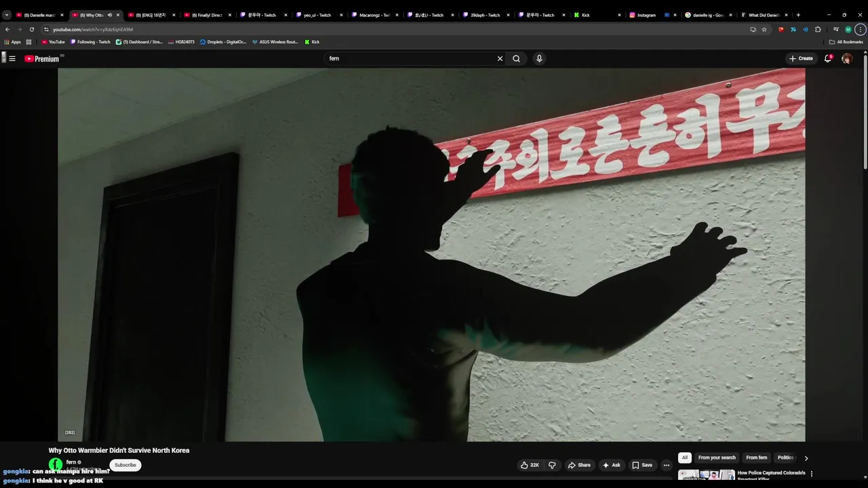Clear the search text with X
The height and width of the screenshot is (488, 868).
point(500,59)
